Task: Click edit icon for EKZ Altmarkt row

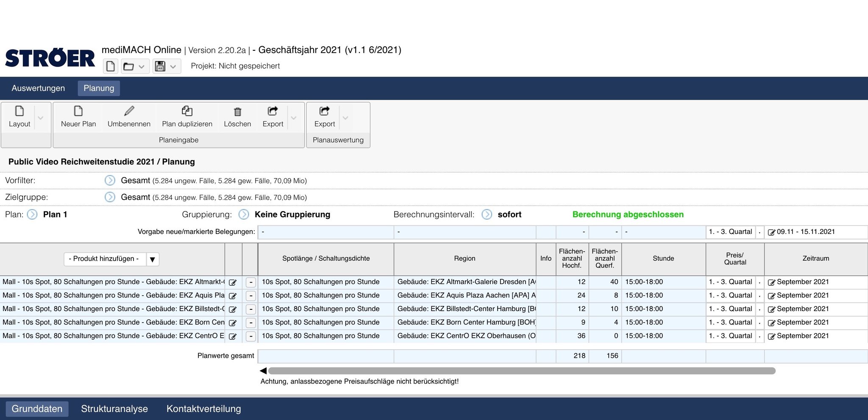Action: point(233,283)
